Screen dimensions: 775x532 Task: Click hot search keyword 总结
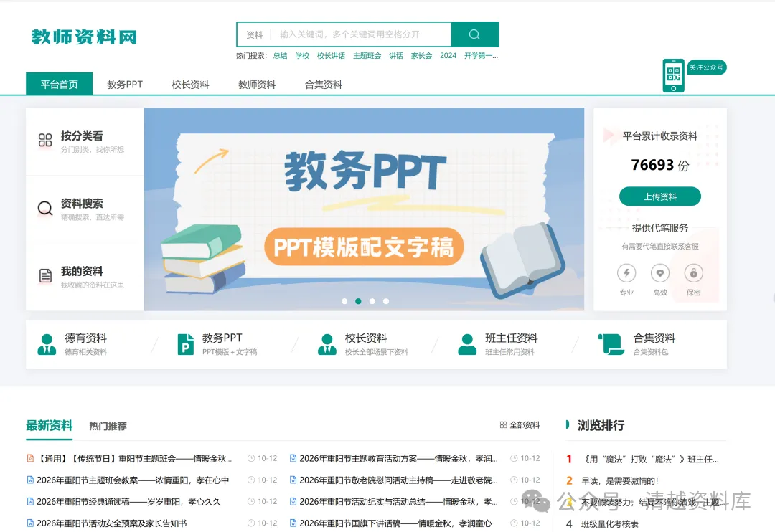[x=281, y=56]
